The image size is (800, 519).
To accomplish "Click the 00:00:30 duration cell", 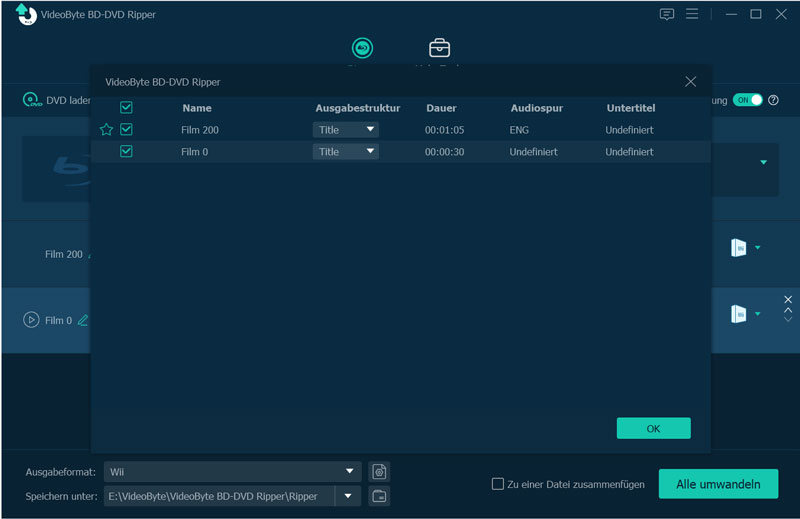I will [444, 152].
